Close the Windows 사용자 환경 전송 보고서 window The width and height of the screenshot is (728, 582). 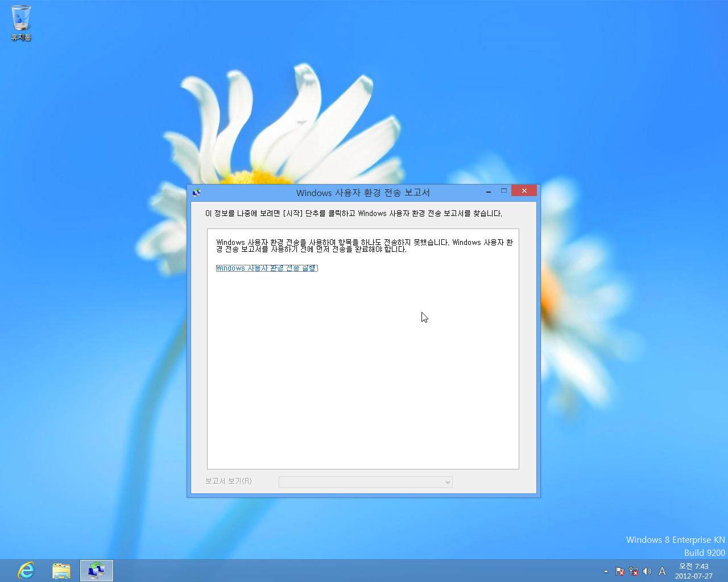pyautogui.click(x=524, y=191)
